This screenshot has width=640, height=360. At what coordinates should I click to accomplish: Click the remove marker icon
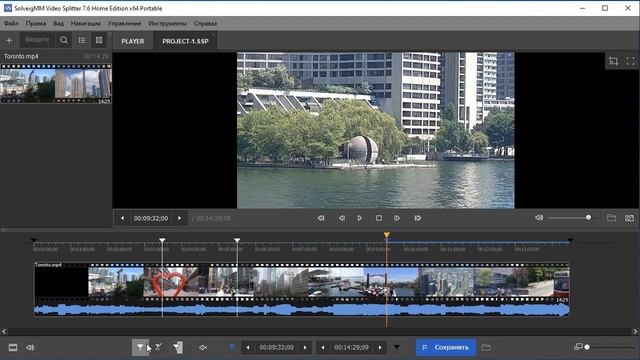click(158, 347)
